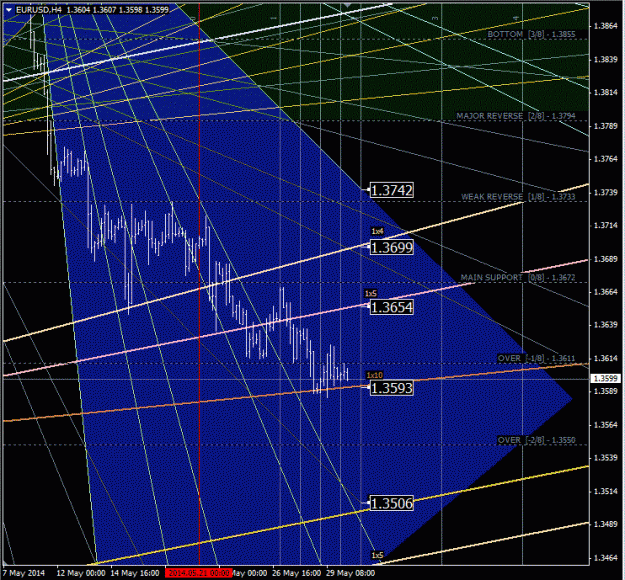
Task: Click 1.3614 on the price scale
Action: coord(605,358)
